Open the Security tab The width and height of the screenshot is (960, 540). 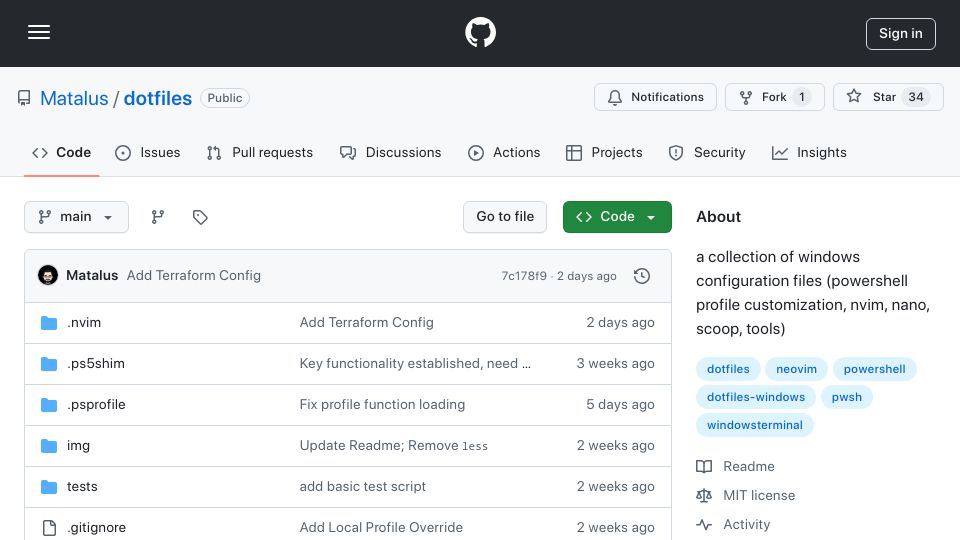coord(707,152)
